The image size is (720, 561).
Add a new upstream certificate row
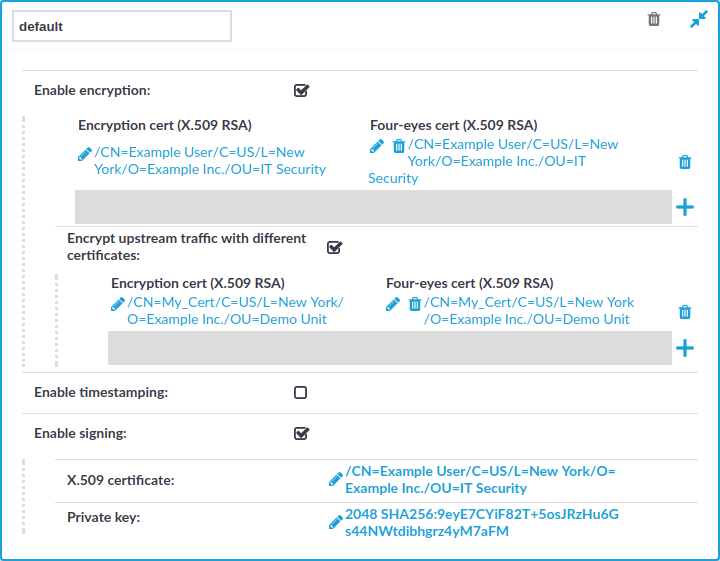685,348
